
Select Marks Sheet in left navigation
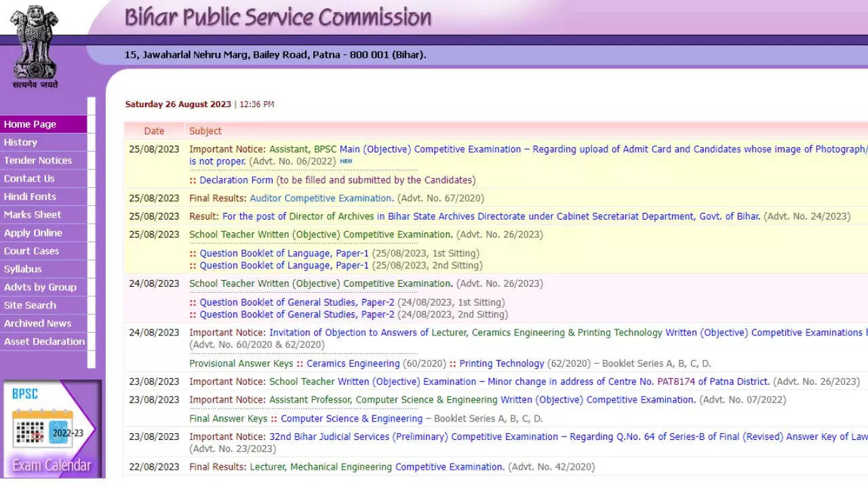click(33, 215)
